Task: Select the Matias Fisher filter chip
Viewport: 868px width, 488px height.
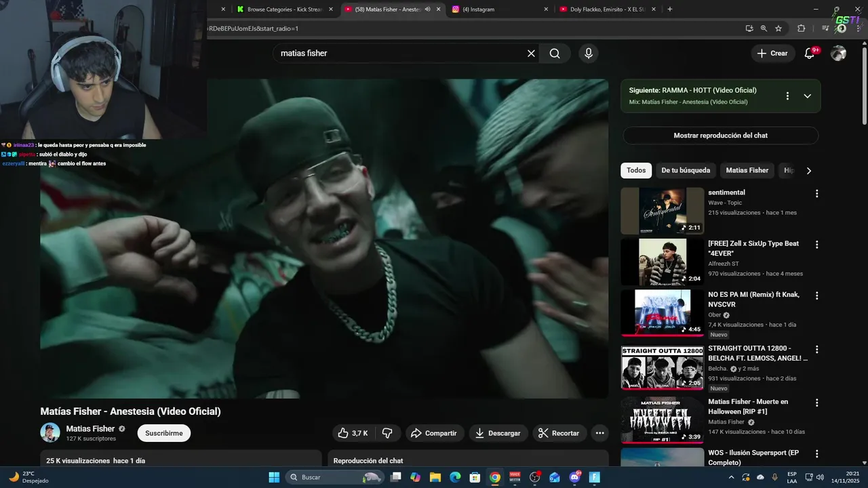Action: pos(747,171)
